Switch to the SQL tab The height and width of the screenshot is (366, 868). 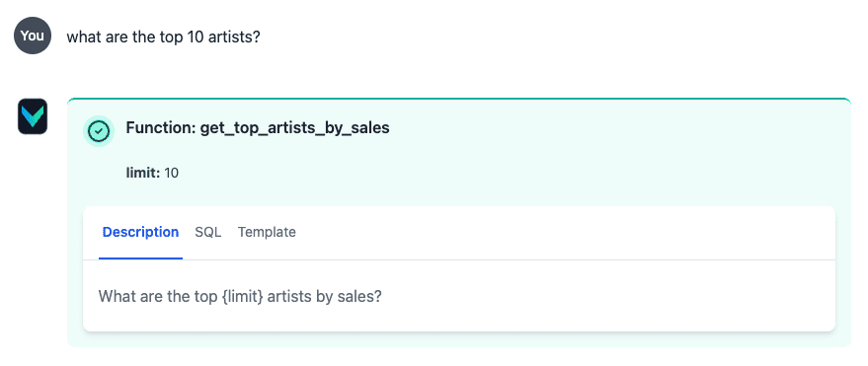tap(208, 232)
